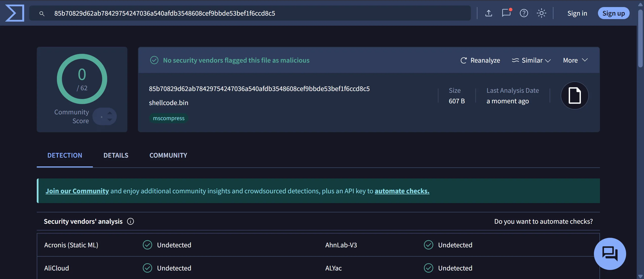The image size is (644, 279).
Task: Click the info icon beside Security vendors' analysis
Action: (130, 221)
